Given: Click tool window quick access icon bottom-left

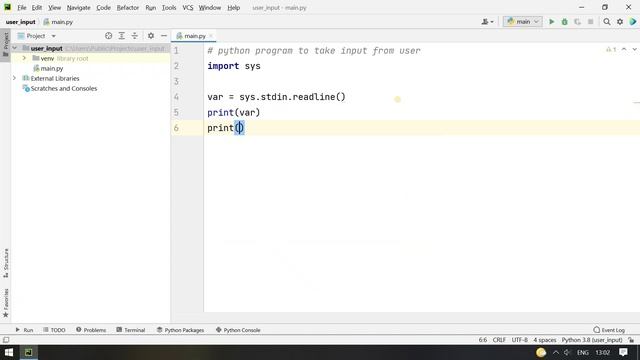Looking at the screenshot, I should [x=6, y=340].
